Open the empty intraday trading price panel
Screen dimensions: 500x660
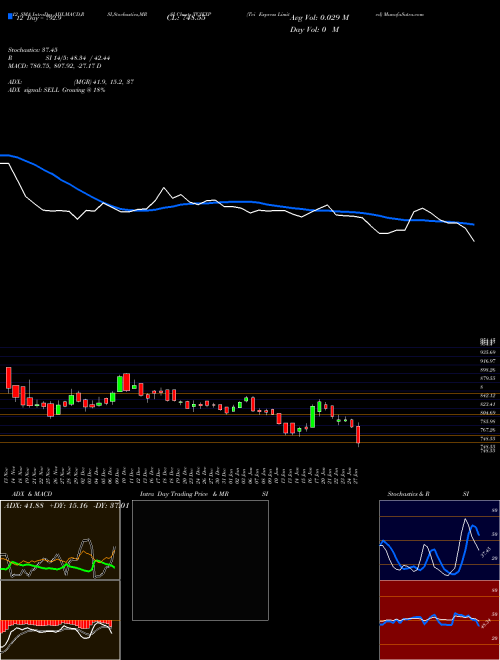pos(200,560)
